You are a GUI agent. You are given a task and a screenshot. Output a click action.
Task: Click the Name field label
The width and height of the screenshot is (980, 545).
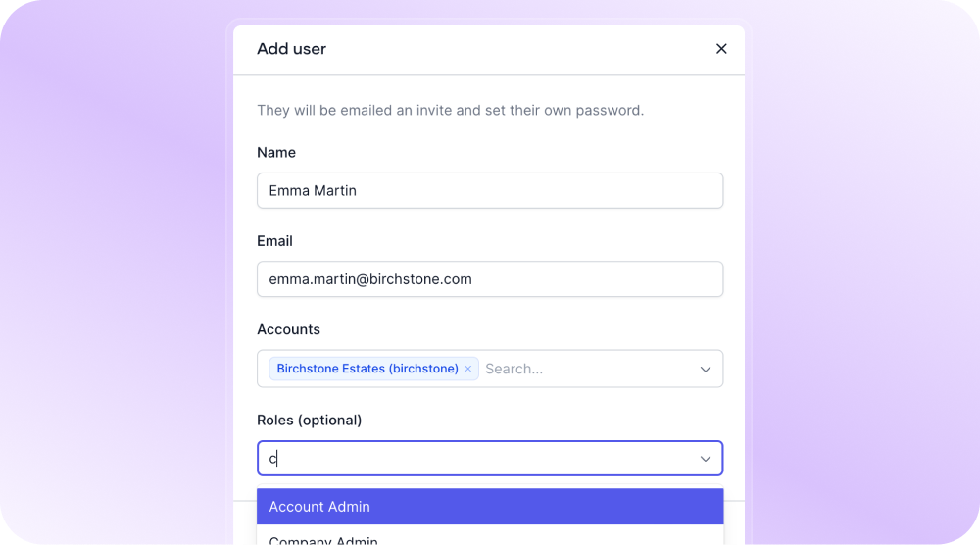(x=276, y=153)
